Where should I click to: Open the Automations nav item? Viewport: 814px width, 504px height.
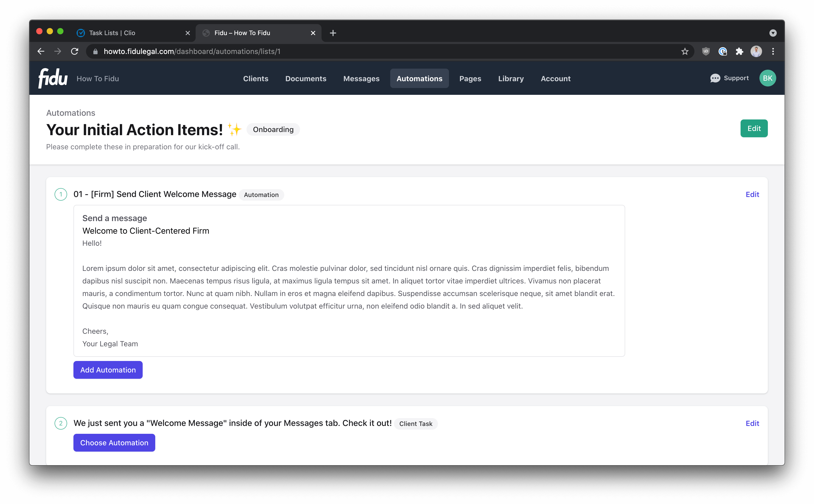tap(419, 79)
